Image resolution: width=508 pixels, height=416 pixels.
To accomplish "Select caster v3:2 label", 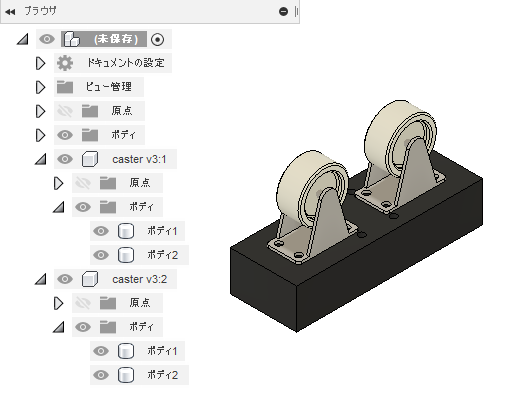I will 139,279.
